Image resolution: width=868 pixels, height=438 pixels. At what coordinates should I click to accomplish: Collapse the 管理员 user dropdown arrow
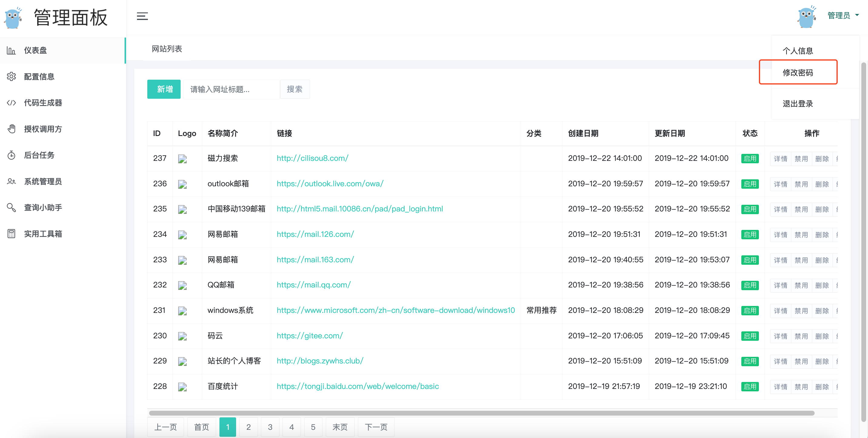[x=857, y=15]
